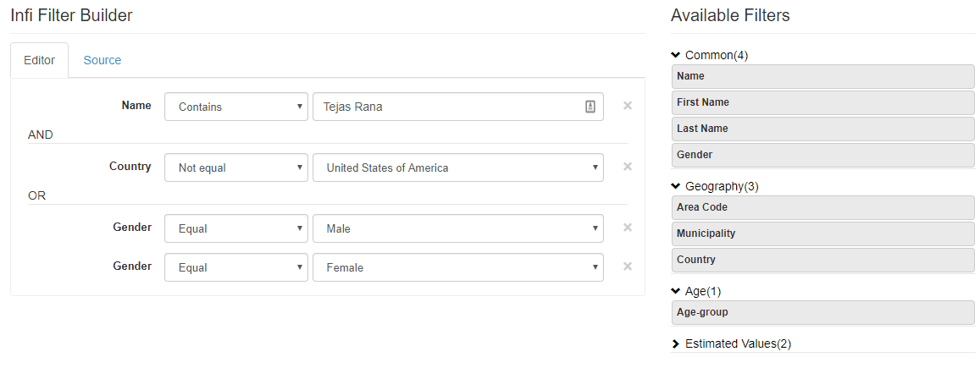Open the Country operator dropdown showing Not equal
This screenshot has width=980, height=379.
235,168
